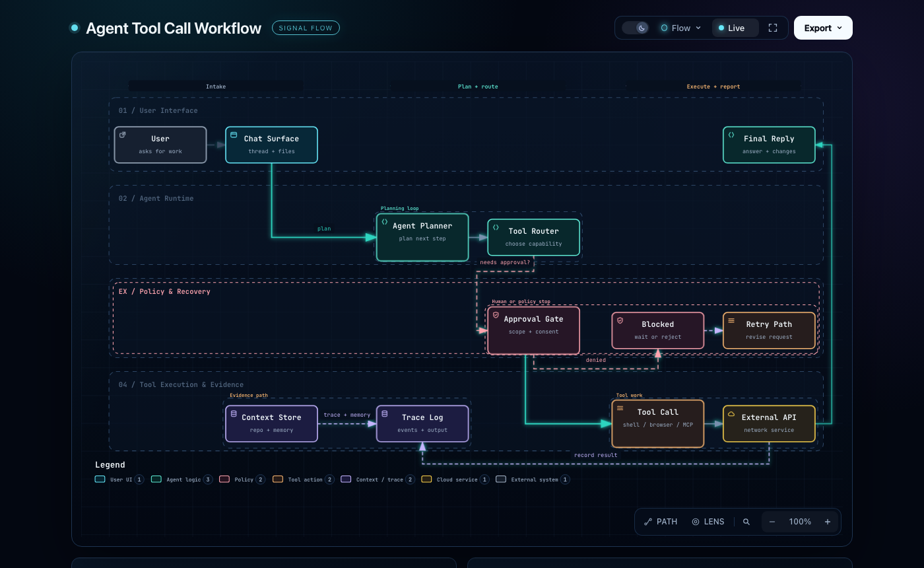Image resolution: width=924 pixels, height=568 pixels.
Task: Select the Trace Log node
Action: (x=422, y=423)
